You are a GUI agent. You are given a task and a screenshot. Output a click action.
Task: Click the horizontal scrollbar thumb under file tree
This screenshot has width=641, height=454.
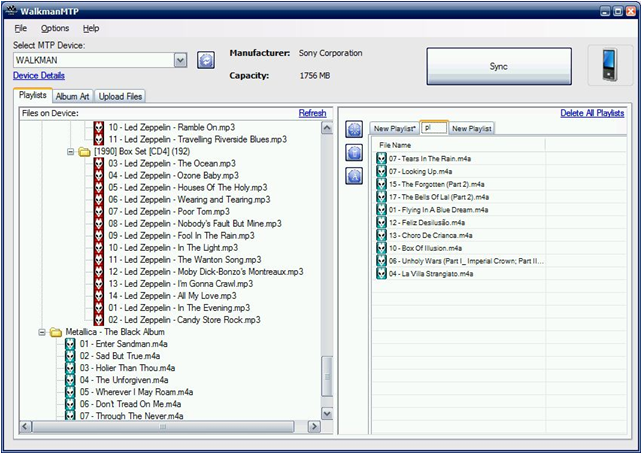[x=163, y=427]
